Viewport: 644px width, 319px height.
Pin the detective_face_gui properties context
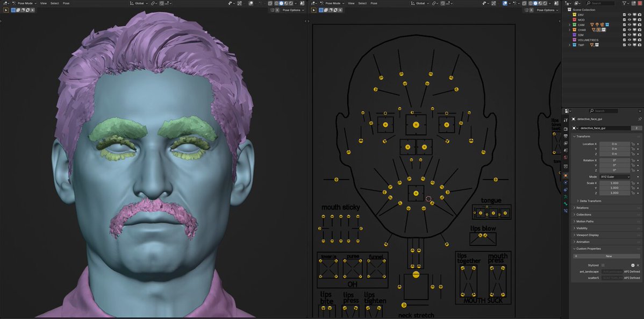coord(640,119)
